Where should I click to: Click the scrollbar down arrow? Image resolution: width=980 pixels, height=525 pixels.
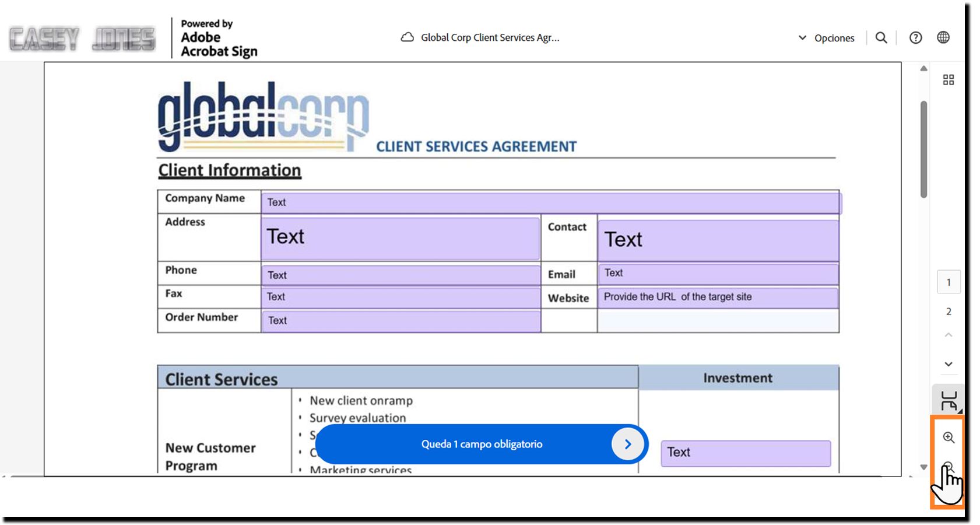(923, 467)
